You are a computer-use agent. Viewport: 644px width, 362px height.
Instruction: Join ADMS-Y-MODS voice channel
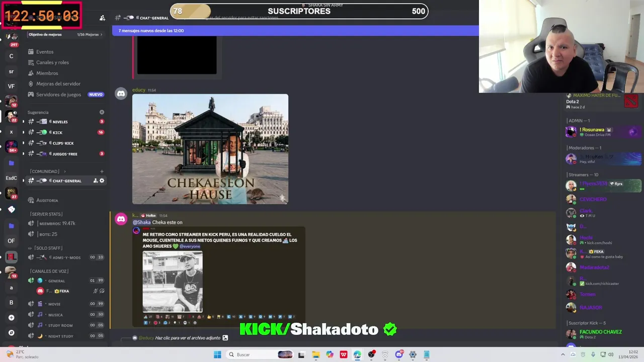point(66,257)
